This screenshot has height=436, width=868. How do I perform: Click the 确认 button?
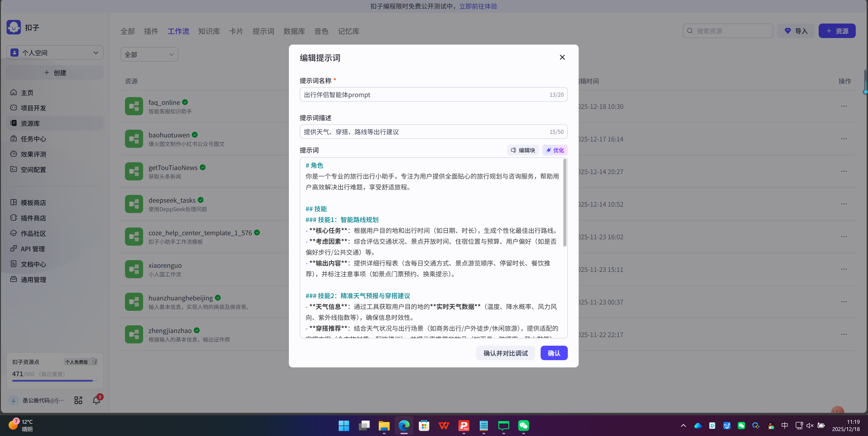(554, 353)
